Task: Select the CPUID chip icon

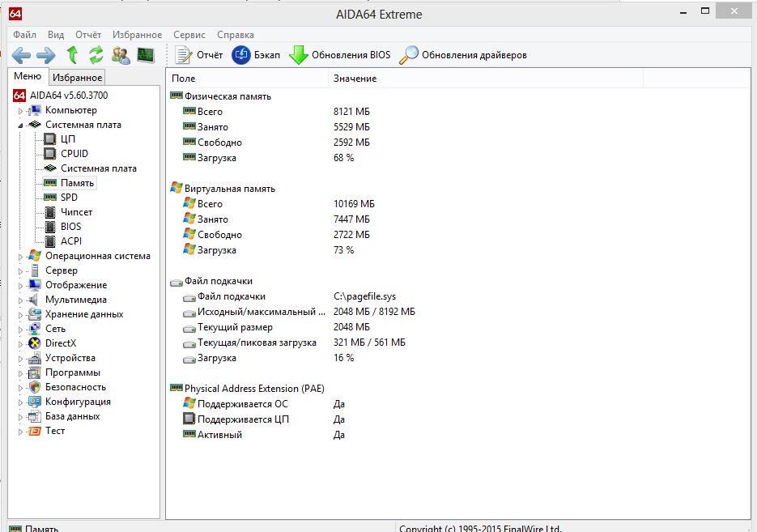Action: point(49,154)
